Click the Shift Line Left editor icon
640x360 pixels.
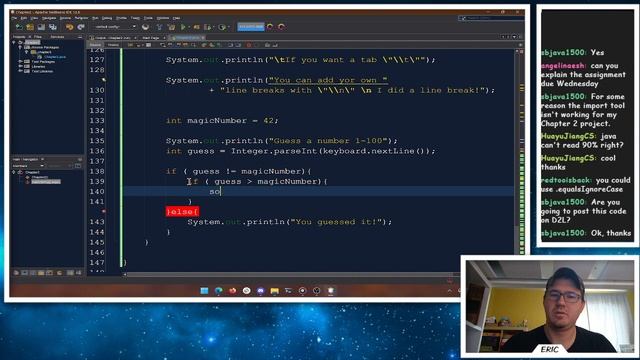(230, 45)
